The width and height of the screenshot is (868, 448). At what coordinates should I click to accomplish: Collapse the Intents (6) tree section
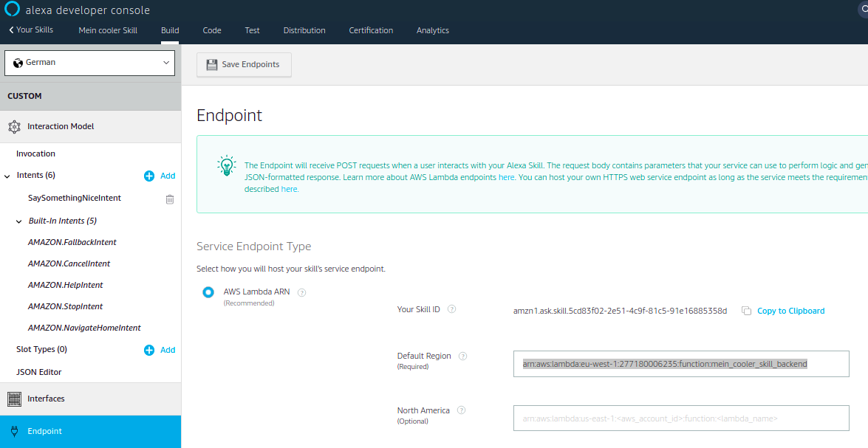pyautogui.click(x=7, y=176)
